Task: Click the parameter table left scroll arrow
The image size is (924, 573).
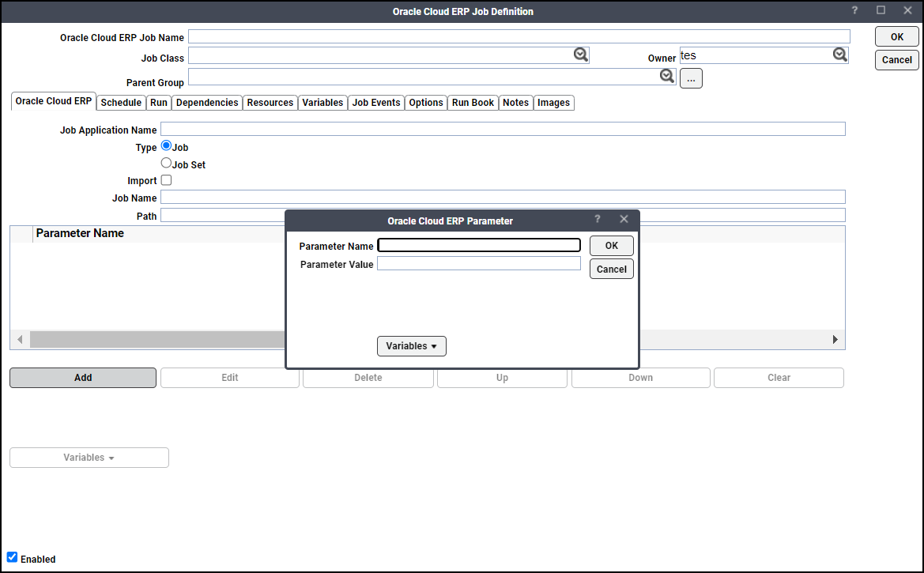Action: (x=20, y=340)
